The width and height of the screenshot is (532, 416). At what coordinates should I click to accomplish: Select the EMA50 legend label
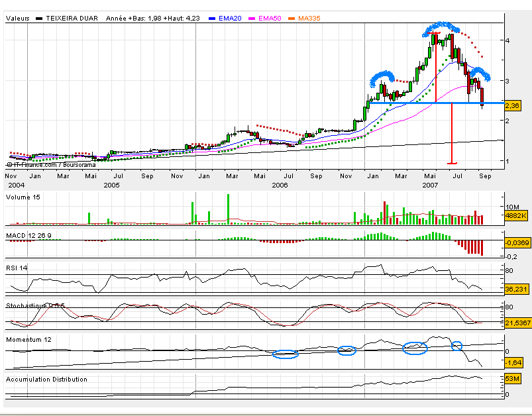pos(272,19)
